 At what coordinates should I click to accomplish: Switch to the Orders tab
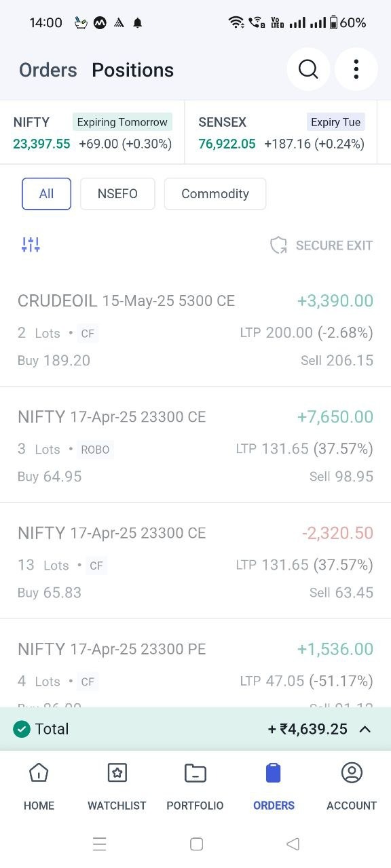tap(48, 70)
